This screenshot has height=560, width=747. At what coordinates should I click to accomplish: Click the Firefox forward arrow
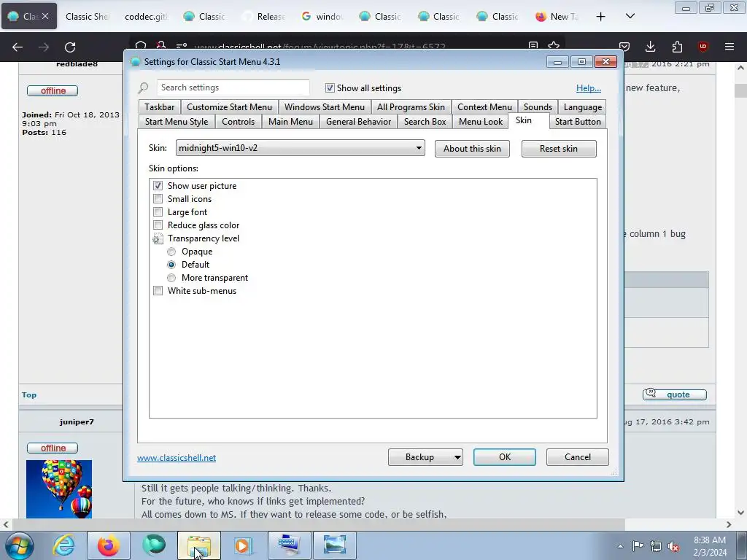[x=44, y=47]
